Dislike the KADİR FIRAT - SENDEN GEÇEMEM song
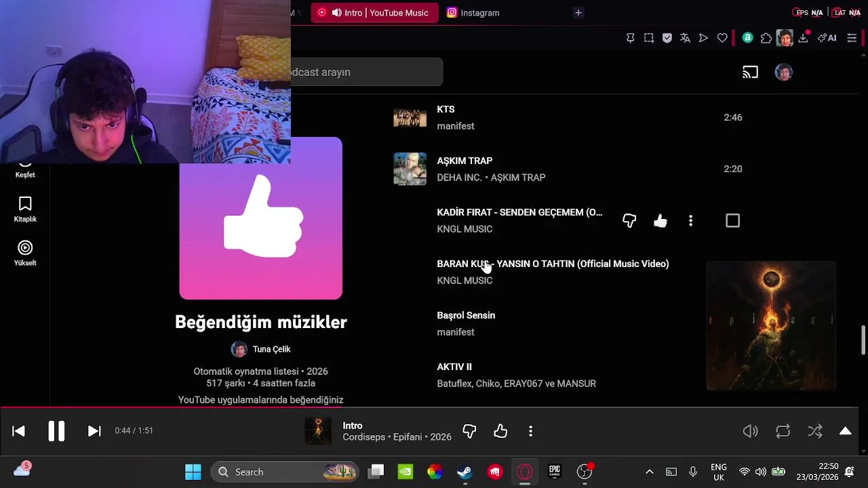This screenshot has height=488, width=868. [x=629, y=220]
